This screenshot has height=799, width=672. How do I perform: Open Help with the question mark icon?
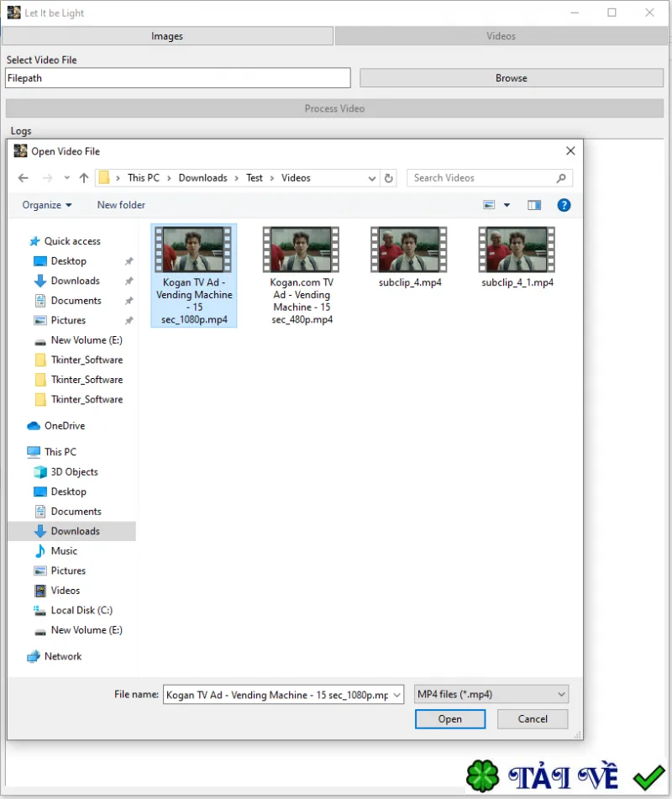pyautogui.click(x=564, y=205)
